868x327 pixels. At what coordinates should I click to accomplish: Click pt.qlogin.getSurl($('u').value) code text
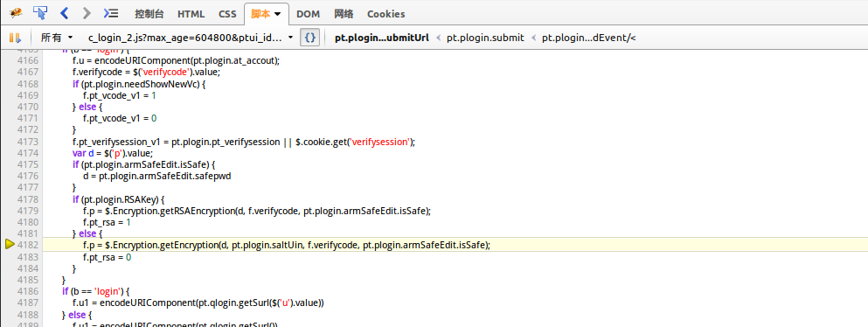click(260, 303)
